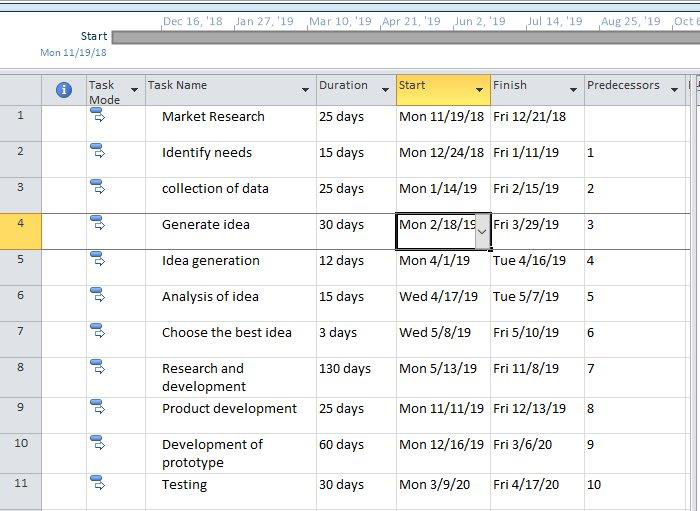Open the Start column header dropdown arrow
The width and height of the screenshot is (700, 511).
tap(479, 90)
